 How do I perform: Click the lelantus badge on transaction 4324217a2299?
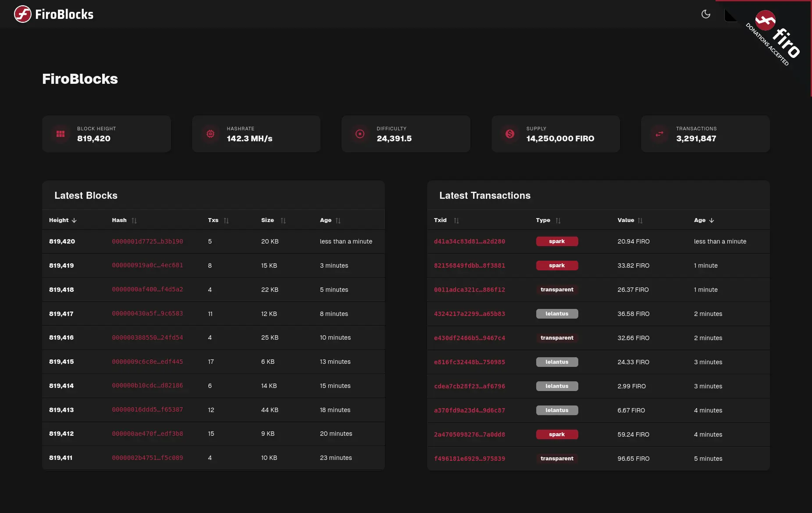coord(557,313)
